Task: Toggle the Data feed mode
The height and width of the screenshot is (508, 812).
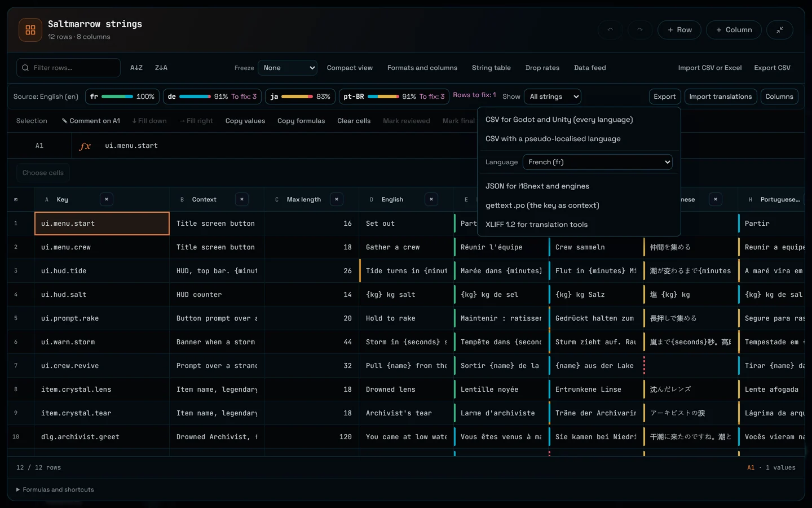Action: point(590,68)
